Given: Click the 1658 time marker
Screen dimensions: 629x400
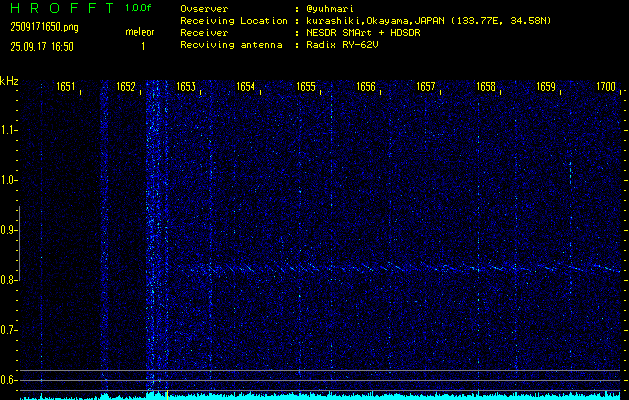Looking at the screenshot, I should [486, 87].
